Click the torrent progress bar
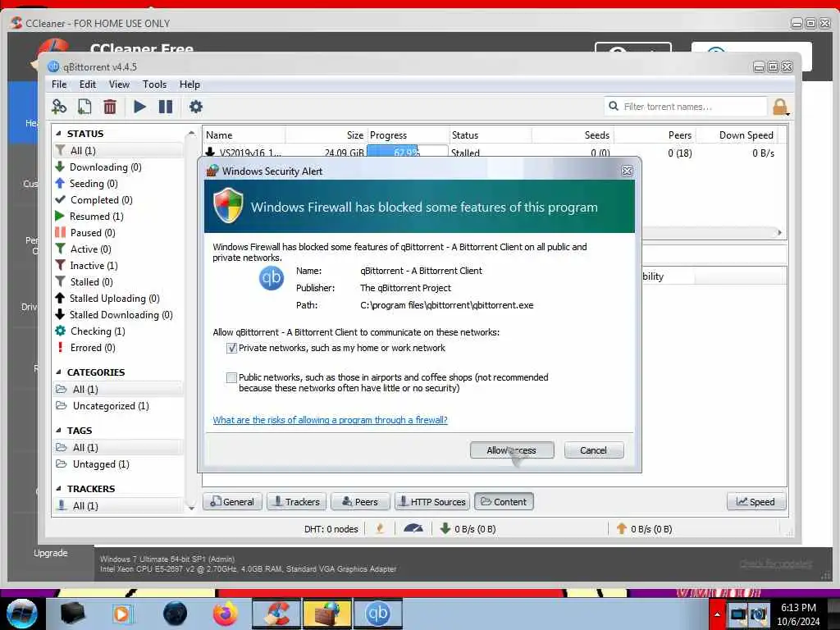This screenshot has height=630, width=840. tap(407, 153)
